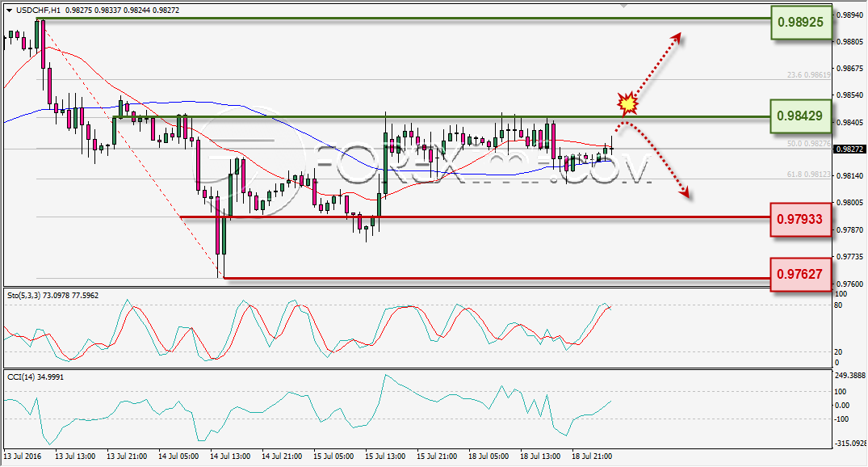Click the current price tag 0.98272
This screenshot has height=467, width=868.
(849, 149)
